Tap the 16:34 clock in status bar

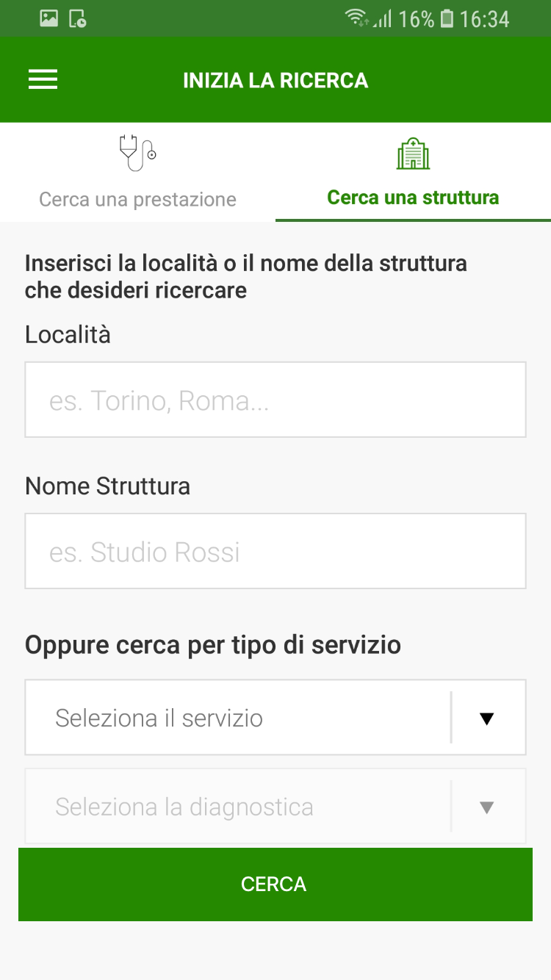point(484,19)
